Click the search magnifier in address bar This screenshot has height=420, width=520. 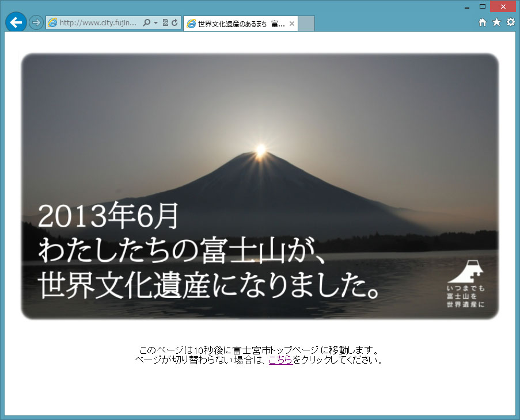coord(146,22)
